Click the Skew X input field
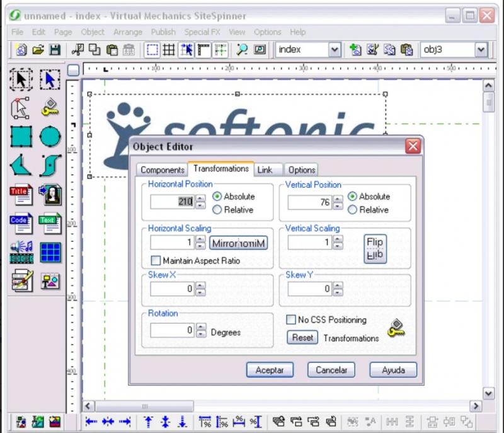The image size is (504, 433). tap(172, 289)
